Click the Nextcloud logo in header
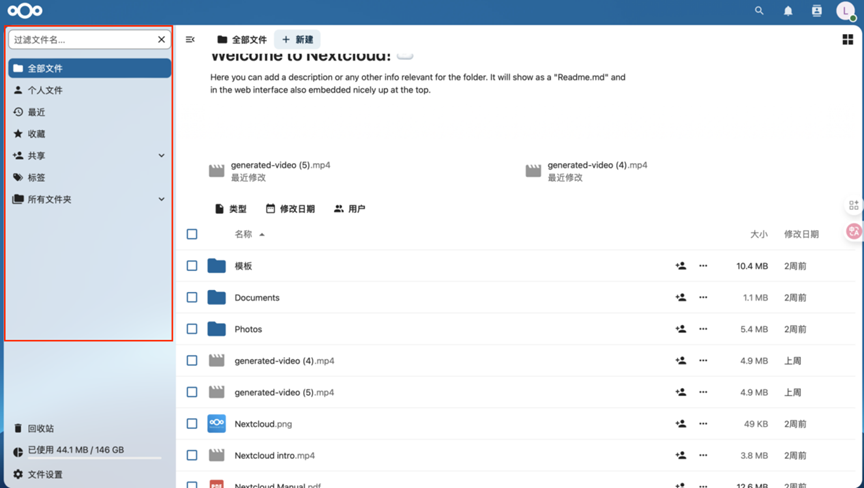The height and width of the screenshot is (488, 864). tap(25, 11)
